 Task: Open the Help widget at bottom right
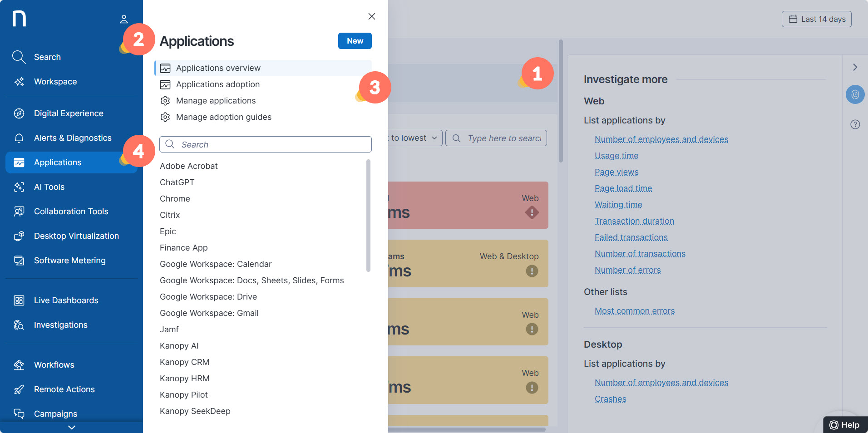pyautogui.click(x=844, y=425)
